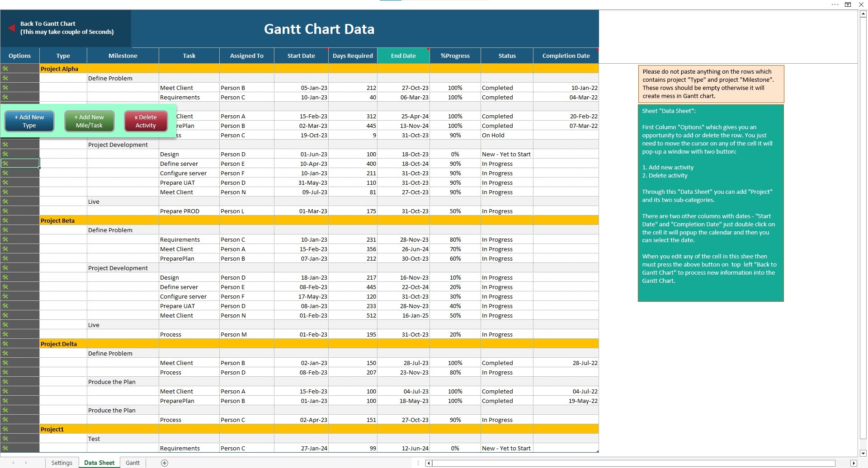Select completion date 28-Jul-22 cell
This screenshot has height=468, width=868.
[x=566, y=363]
